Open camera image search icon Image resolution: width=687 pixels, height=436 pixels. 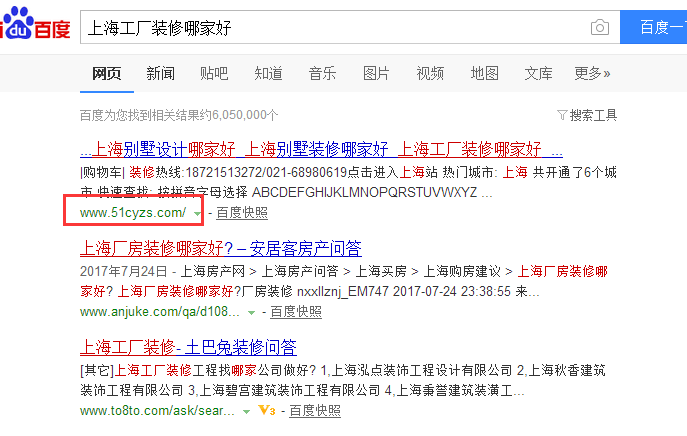pyautogui.click(x=600, y=28)
